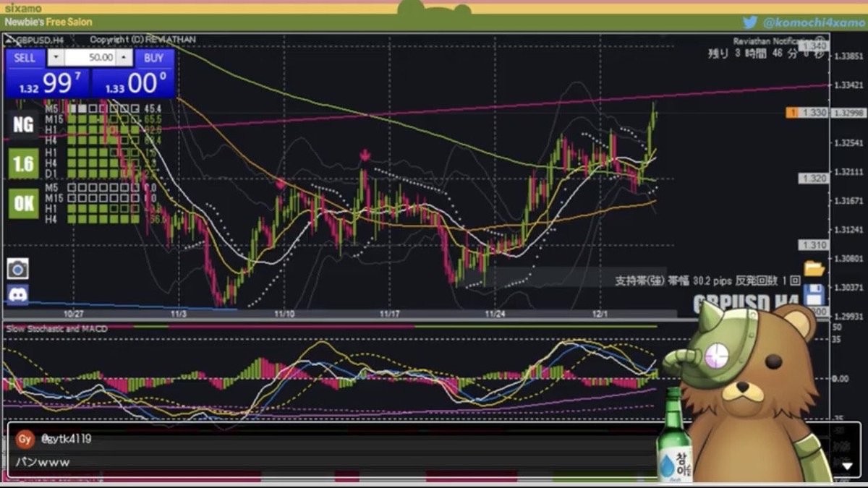This screenshot has height=488, width=868.
Task: Increase lot size with the up arrow
Action: 124,58
